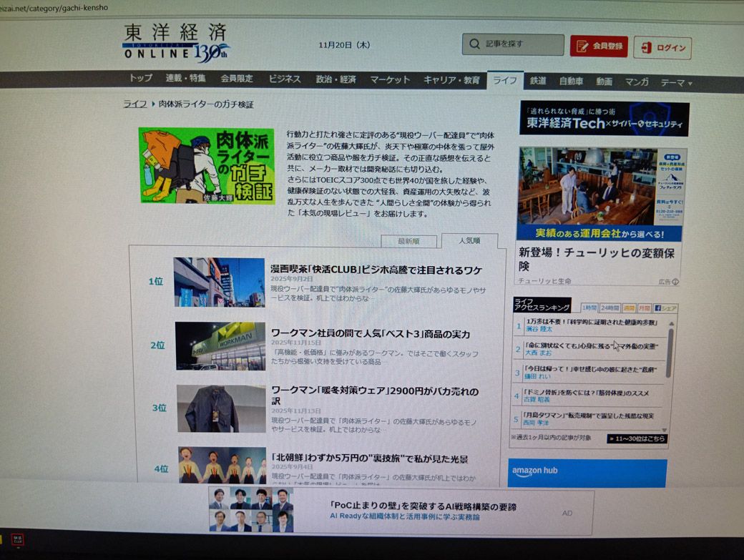The width and height of the screenshot is (744, 560).
Task: Select the 月間 ranking period
Action: tap(645, 308)
